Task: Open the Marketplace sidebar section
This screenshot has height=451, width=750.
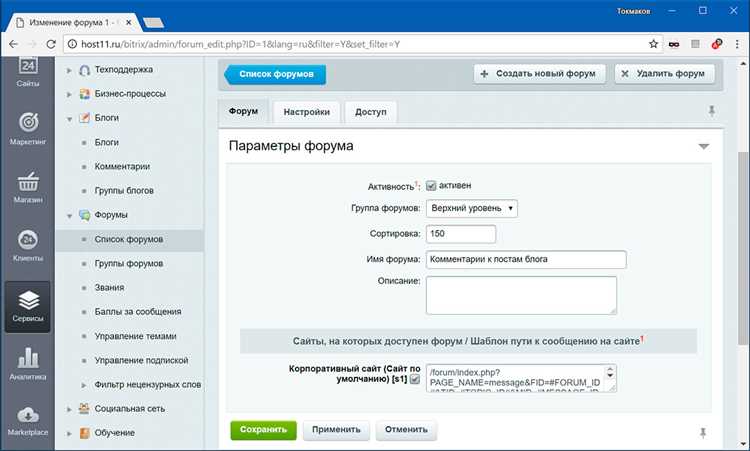Action: click(28, 421)
